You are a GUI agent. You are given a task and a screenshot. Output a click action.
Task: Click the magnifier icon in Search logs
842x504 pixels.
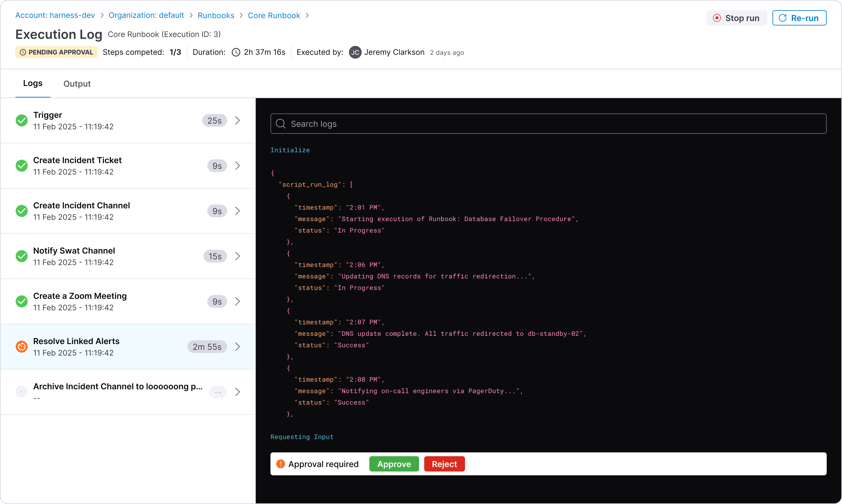[x=280, y=124]
